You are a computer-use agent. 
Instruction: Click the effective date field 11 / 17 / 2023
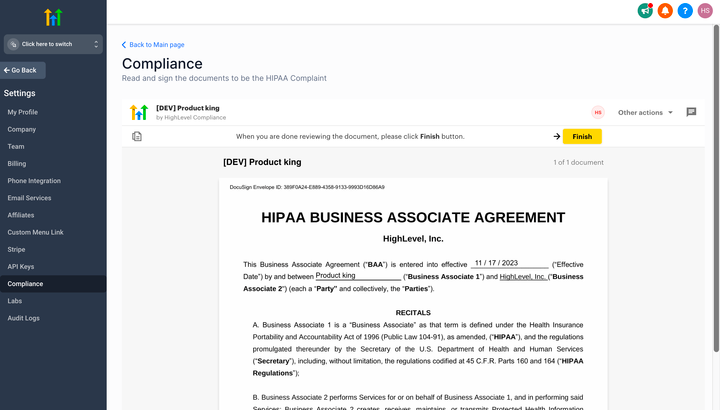coord(509,264)
